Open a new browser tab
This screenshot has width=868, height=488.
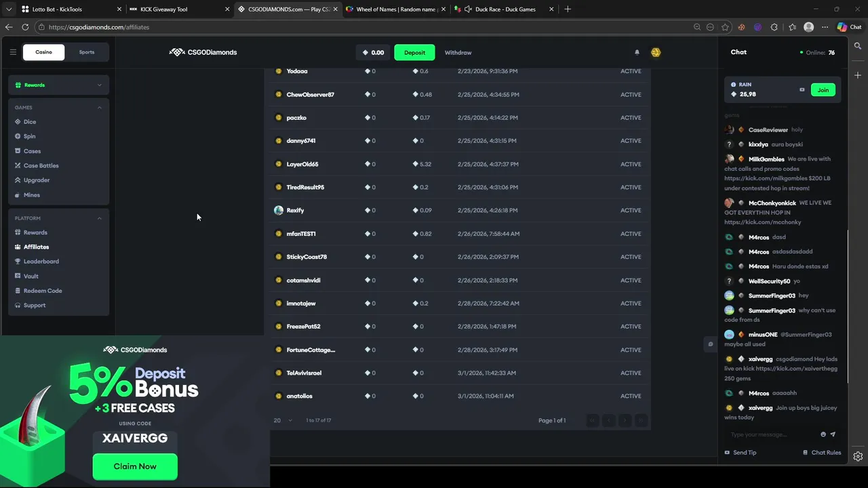568,9
